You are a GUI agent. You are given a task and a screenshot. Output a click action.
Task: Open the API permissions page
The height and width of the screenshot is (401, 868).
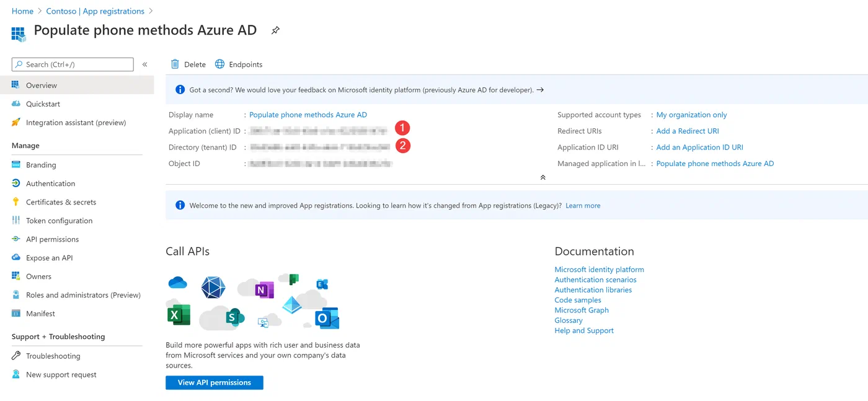pyautogui.click(x=77, y=239)
